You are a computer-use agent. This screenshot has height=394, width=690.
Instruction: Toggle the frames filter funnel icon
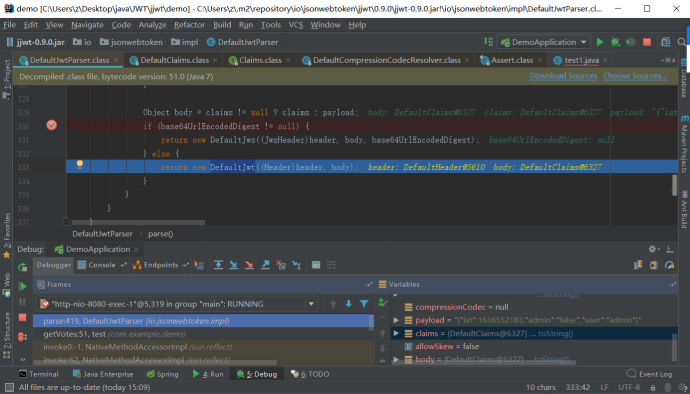tap(364, 304)
